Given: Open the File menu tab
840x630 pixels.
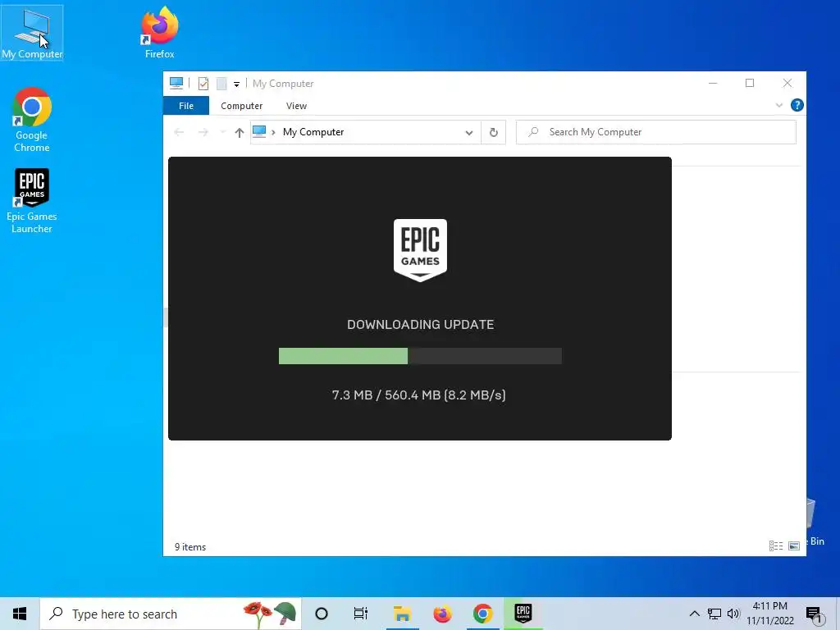Looking at the screenshot, I should [186, 106].
